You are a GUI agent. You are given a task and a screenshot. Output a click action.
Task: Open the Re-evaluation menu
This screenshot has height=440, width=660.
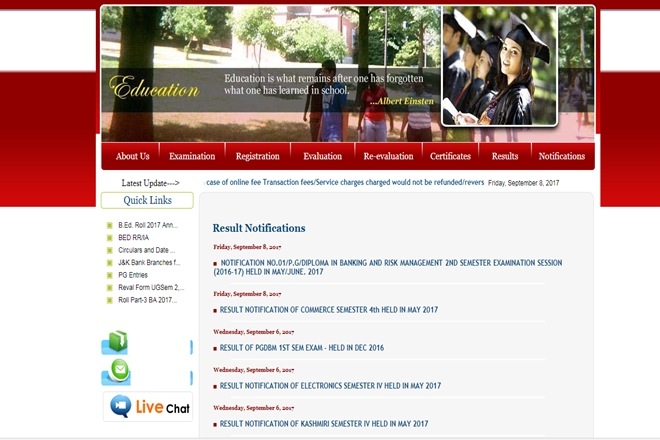coord(387,156)
